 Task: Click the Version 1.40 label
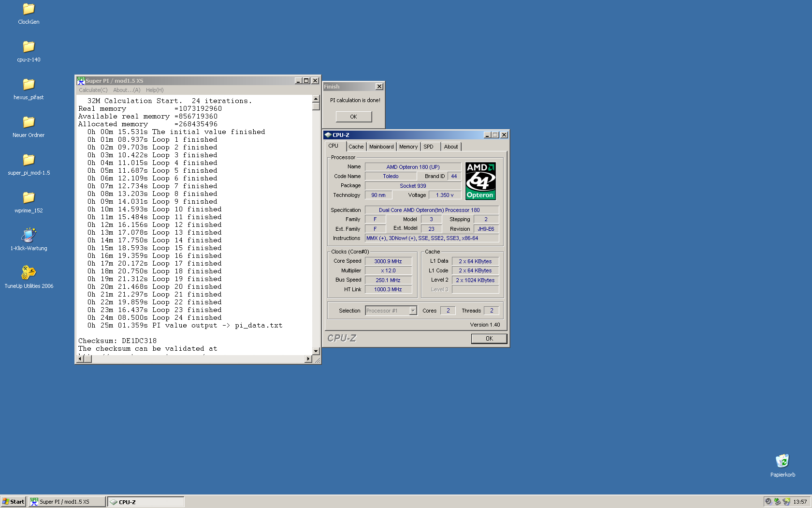485,325
